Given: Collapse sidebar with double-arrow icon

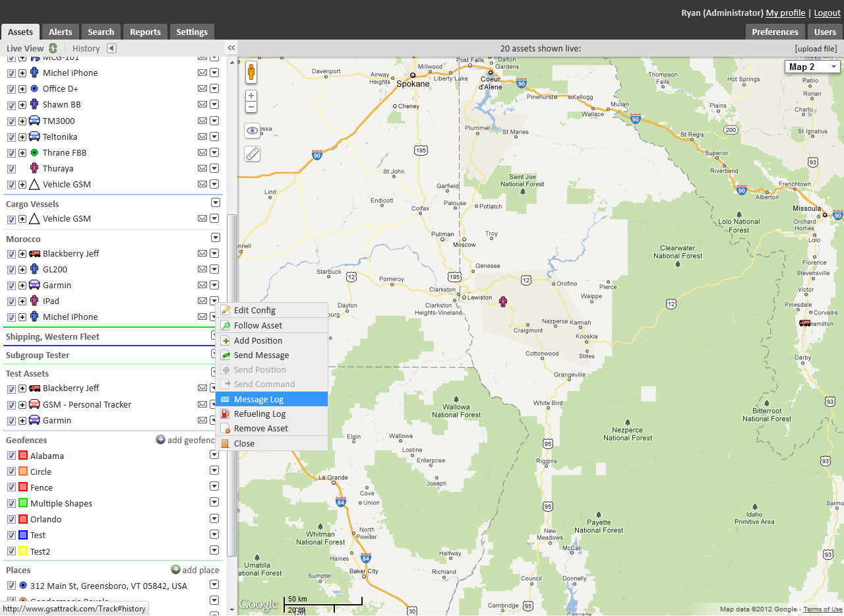Looking at the screenshot, I should [x=231, y=48].
